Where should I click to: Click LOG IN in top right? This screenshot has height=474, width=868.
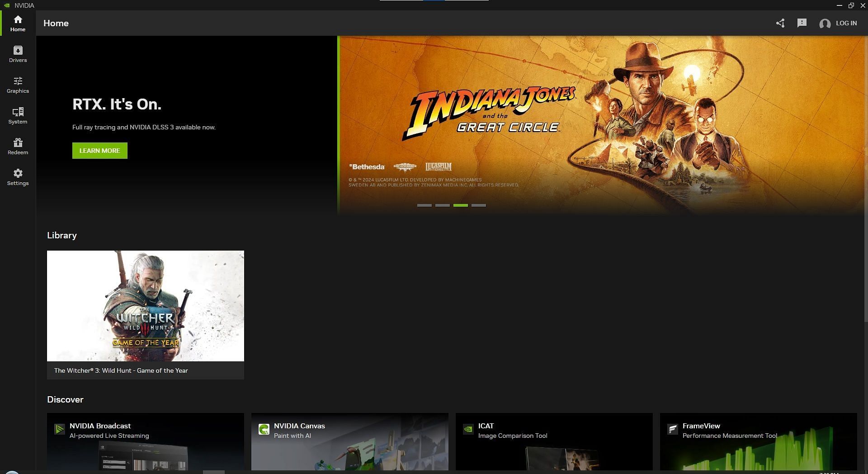846,23
